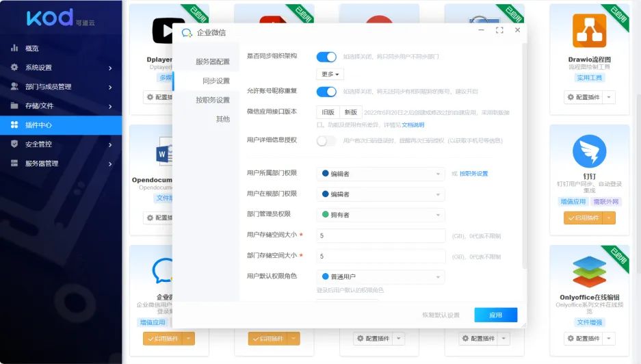Close the 企业微信 dialog
This screenshot has width=641, height=364.
[517, 30]
